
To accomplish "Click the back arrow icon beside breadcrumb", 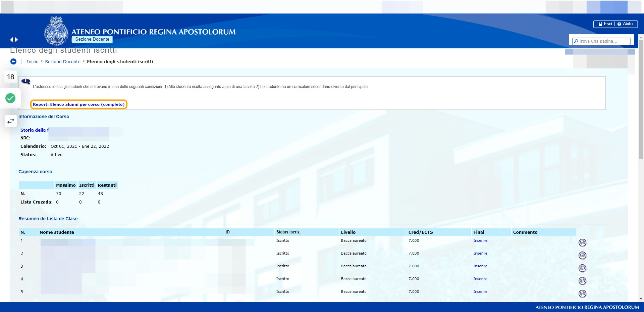I will [13, 61].
